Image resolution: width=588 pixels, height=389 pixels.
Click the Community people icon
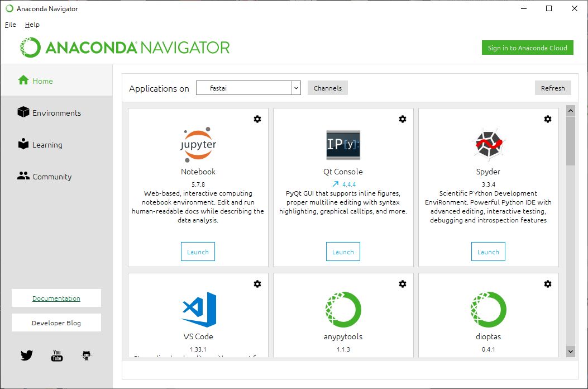23,175
